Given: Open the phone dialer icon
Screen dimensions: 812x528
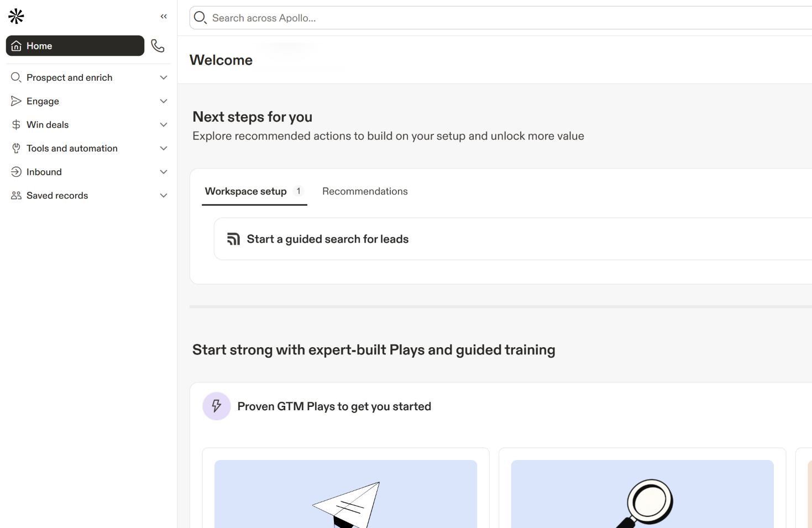Looking at the screenshot, I should click(x=158, y=46).
